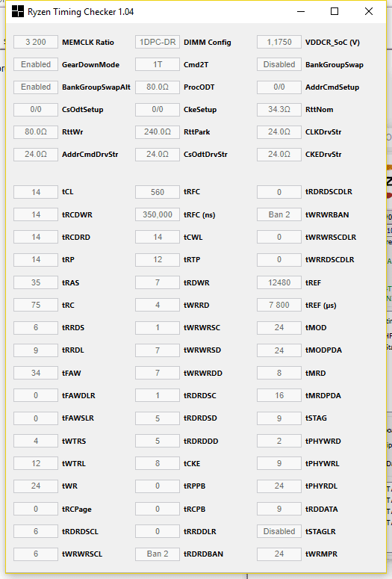Click the tRDRDBAN Ban 2 field

coord(158,554)
